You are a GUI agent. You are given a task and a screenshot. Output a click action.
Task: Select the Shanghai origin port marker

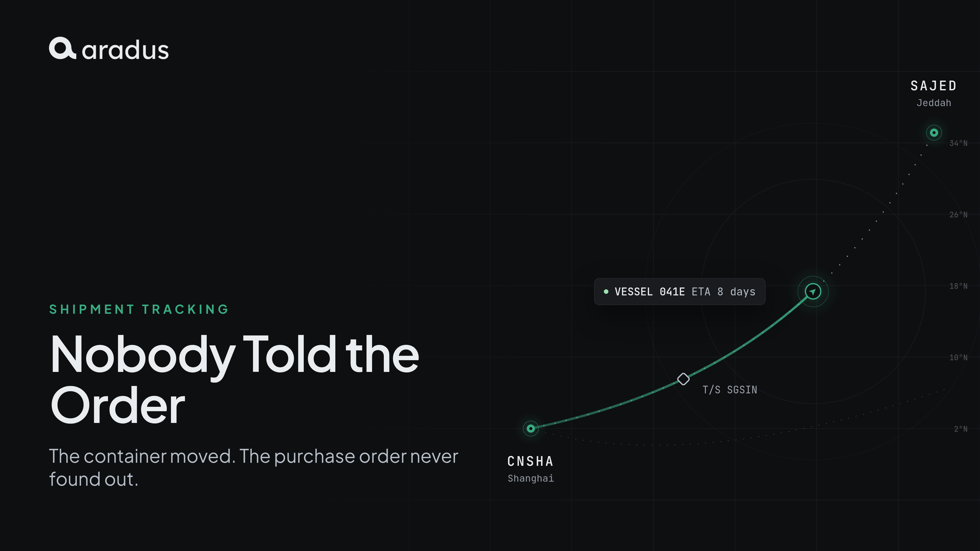[x=531, y=429]
